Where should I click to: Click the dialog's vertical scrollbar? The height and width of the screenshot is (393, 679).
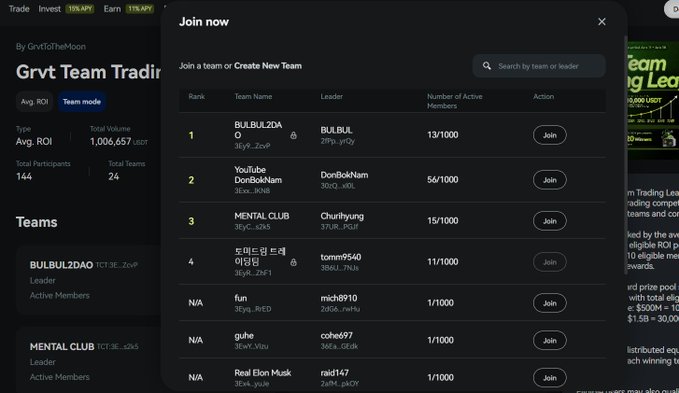click(x=625, y=156)
